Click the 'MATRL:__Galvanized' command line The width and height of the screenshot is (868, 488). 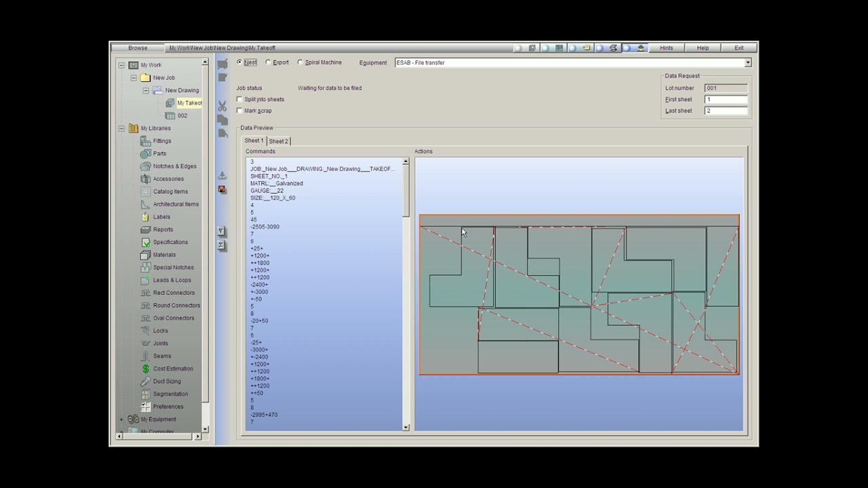tap(277, 184)
